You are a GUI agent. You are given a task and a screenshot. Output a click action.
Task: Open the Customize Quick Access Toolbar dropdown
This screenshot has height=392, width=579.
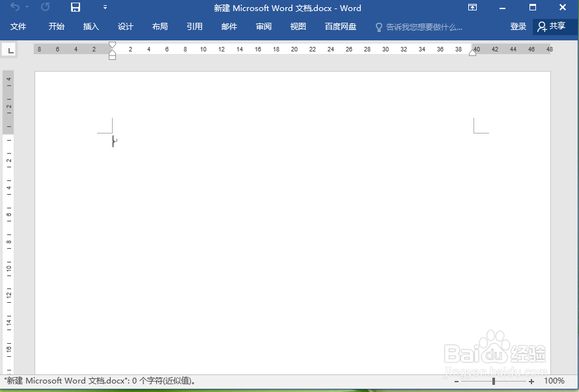(104, 8)
